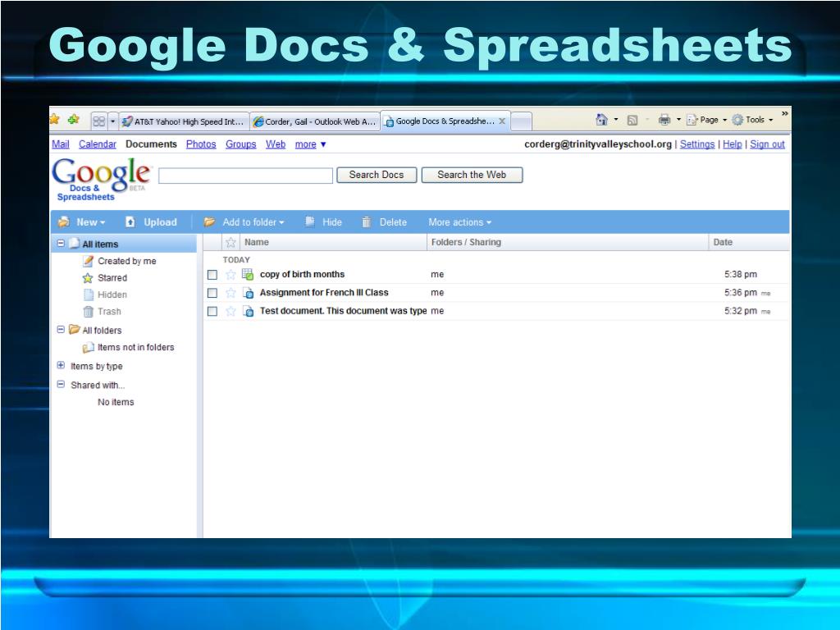Click the Print icon in browser toolbar
The width and height of the screenshot is (840, 630).
(x=664, y=120)
